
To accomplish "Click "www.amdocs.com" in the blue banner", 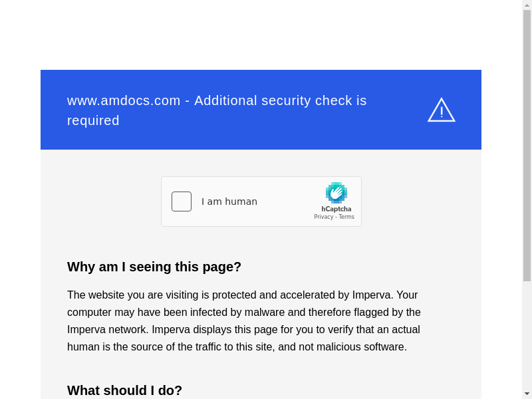I will tap(124, 100).
